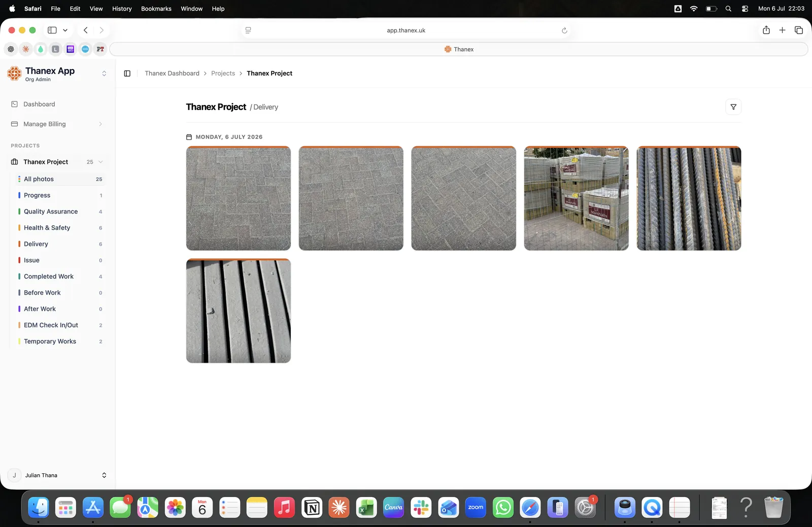Open Excel from the Dock

(x=366, y=507)
